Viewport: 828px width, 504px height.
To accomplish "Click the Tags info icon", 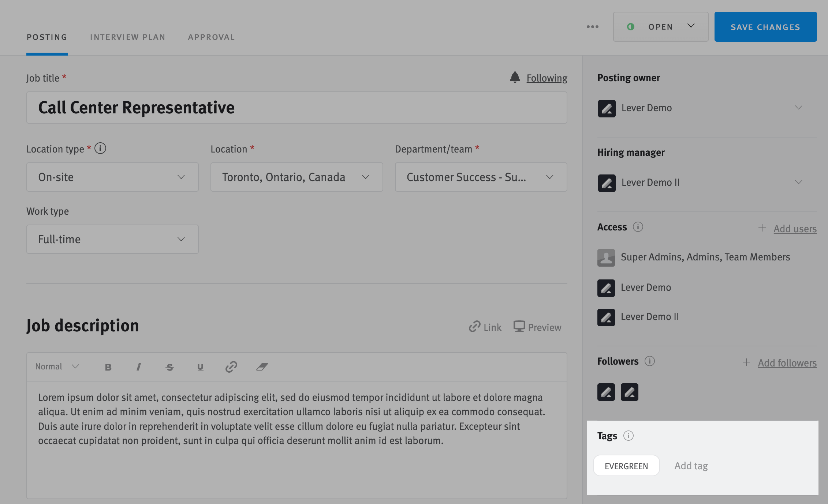I will (629, 436).
